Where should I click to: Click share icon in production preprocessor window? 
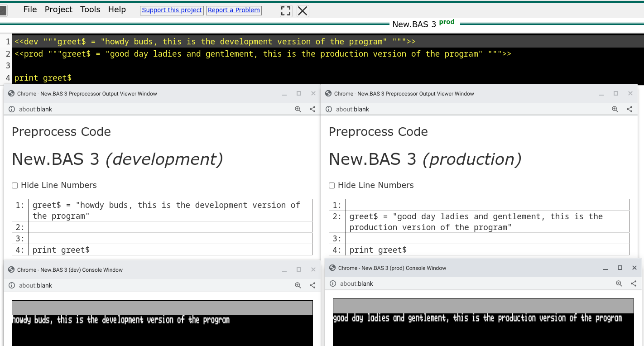click(x=630, y=109)
